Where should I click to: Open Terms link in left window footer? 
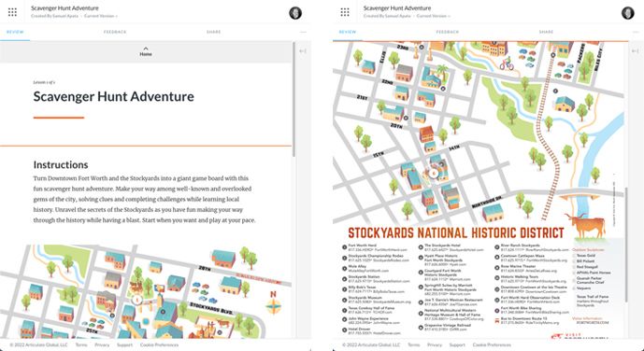pyautogui.click(x=81, y=344)
